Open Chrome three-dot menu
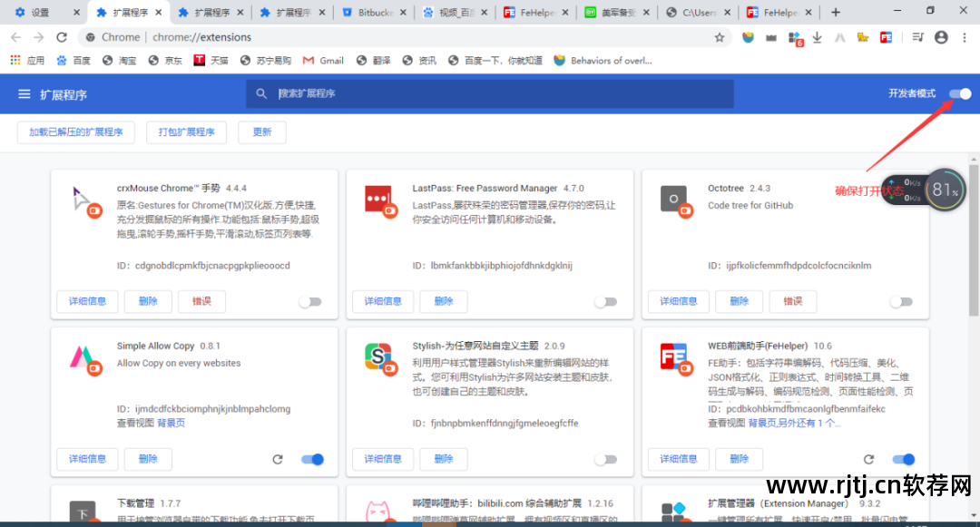Viewport: 980px width, 527px height. [x=965, y=37]
